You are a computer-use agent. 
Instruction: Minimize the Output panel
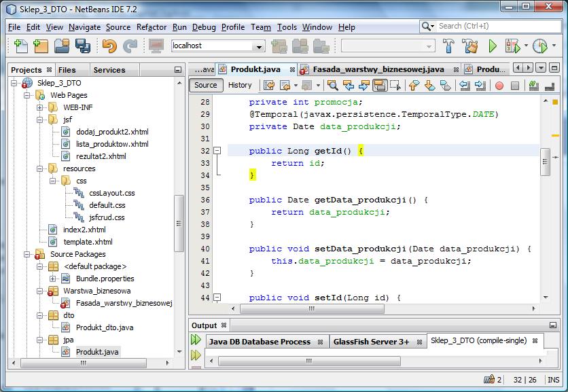(553, 325)
